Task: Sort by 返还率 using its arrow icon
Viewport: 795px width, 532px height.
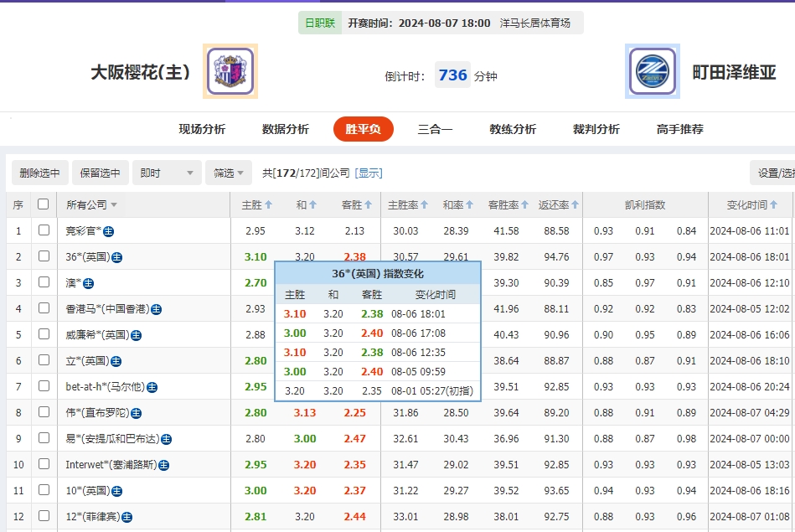Action: 575,204
